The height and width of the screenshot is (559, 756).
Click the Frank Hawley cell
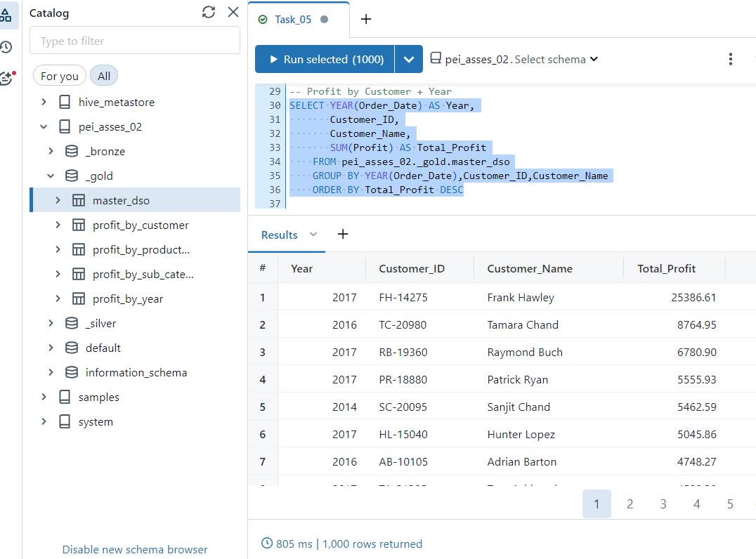[521, 297]
